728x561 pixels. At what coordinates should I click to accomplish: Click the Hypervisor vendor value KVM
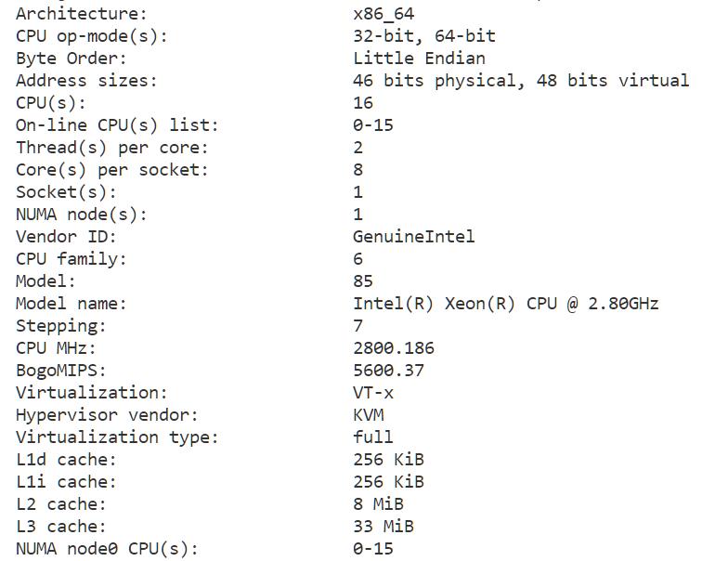coord(369,414)
